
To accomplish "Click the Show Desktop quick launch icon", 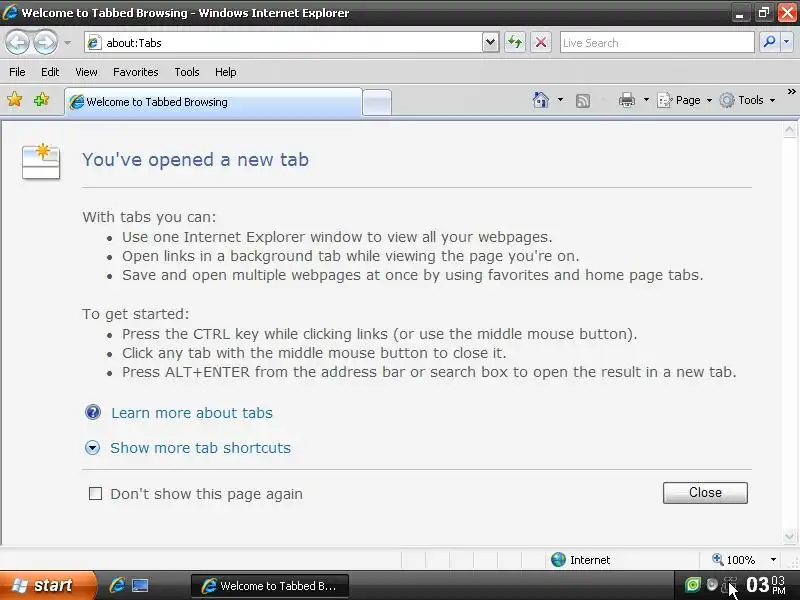I will (140, 585).
